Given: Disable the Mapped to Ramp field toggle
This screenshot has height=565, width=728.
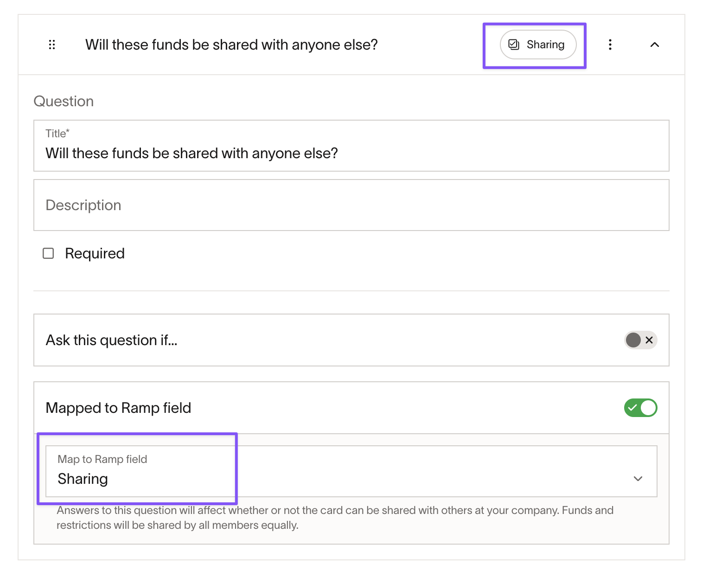Looking at the screenshot, I should pos(640,408).
